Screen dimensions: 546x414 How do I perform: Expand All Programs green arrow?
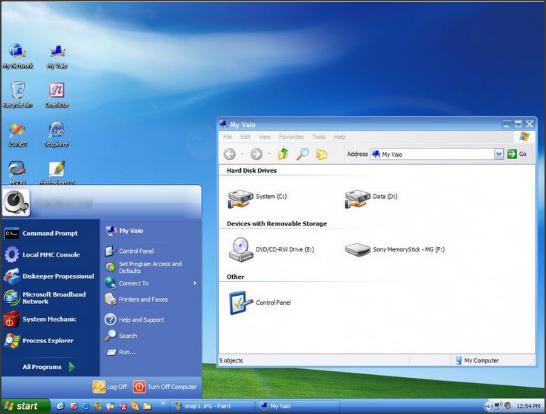[x=71, y=367]
